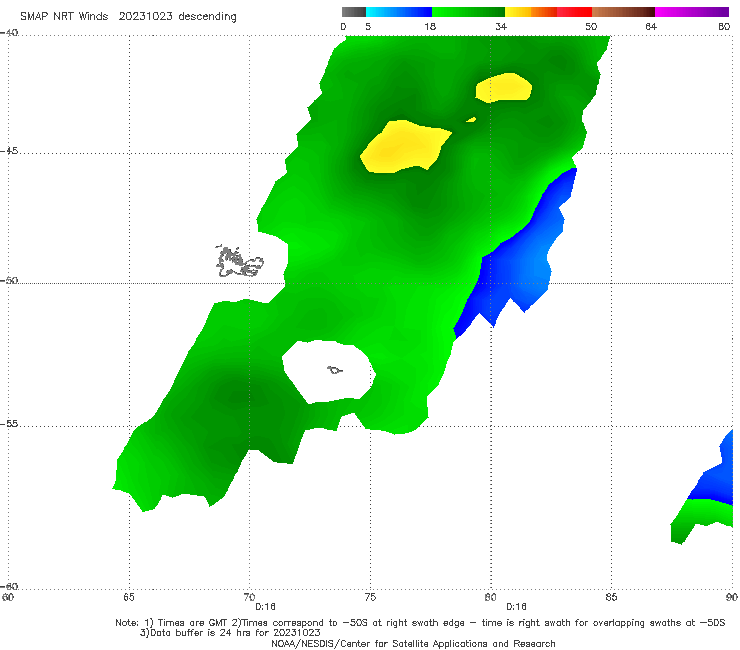Click the 90 longitude axis label
This screenshot has height=650, width=740.
[x=732, y=598]
